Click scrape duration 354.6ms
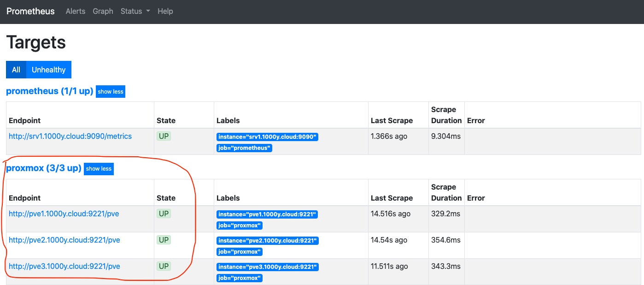Screen dimensions: 644x285 (446, 240)
